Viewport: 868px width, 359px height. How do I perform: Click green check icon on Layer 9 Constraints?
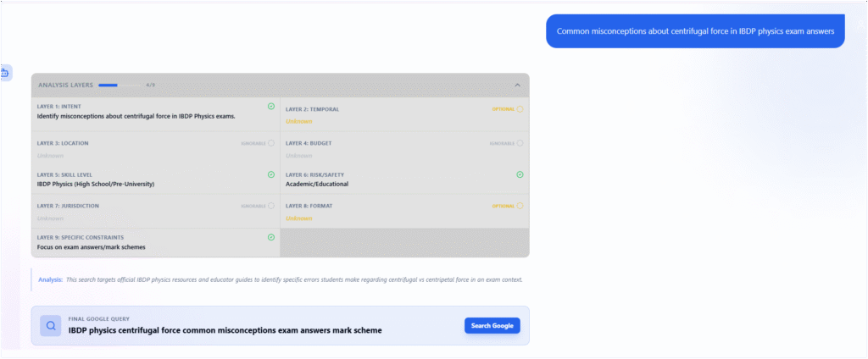[x=271, y=237]
